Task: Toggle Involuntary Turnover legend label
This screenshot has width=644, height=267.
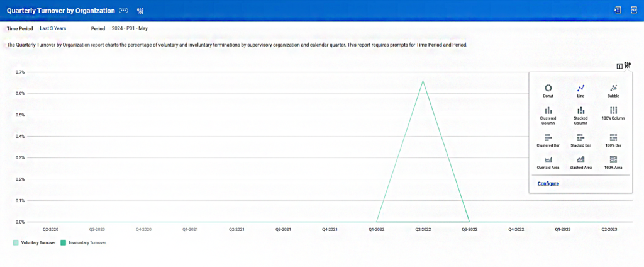Action: pos(87,242)
